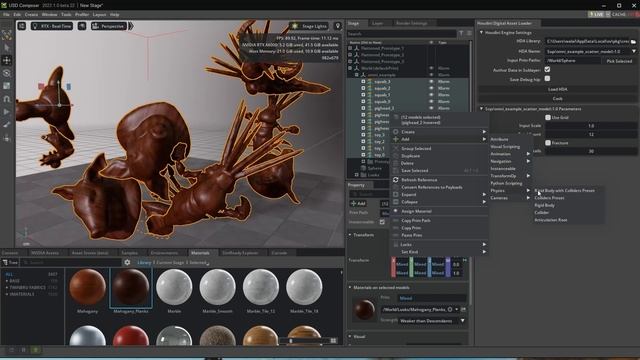Image resolution: width=640 pixels, height=360 pixels.
Task: Select the paint brush tool icon
Action: click(x=7, y=125)
